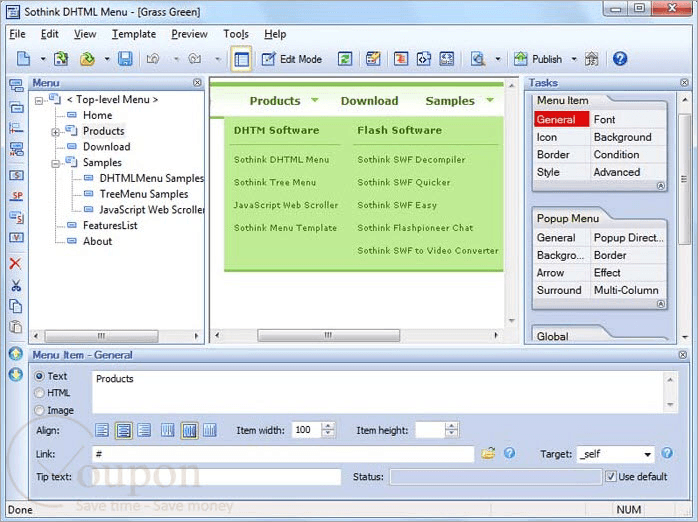Close the Menu panel
698x522 pixels.
click(x=197, y=83)
